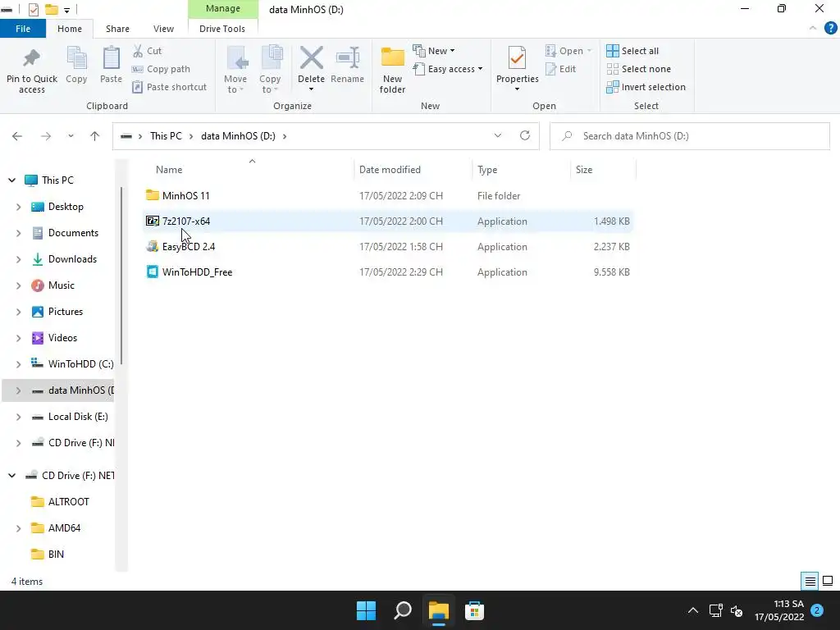The width and height of the screenshot is (840, 630).
Task: Open ALTROOT folder in tree
Action: click(69, 502)
